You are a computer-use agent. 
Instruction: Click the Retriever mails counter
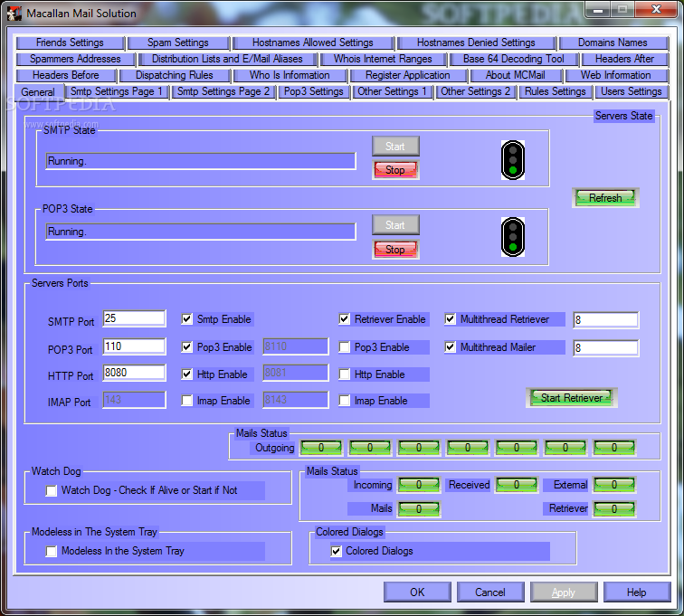tap(614, 508)
